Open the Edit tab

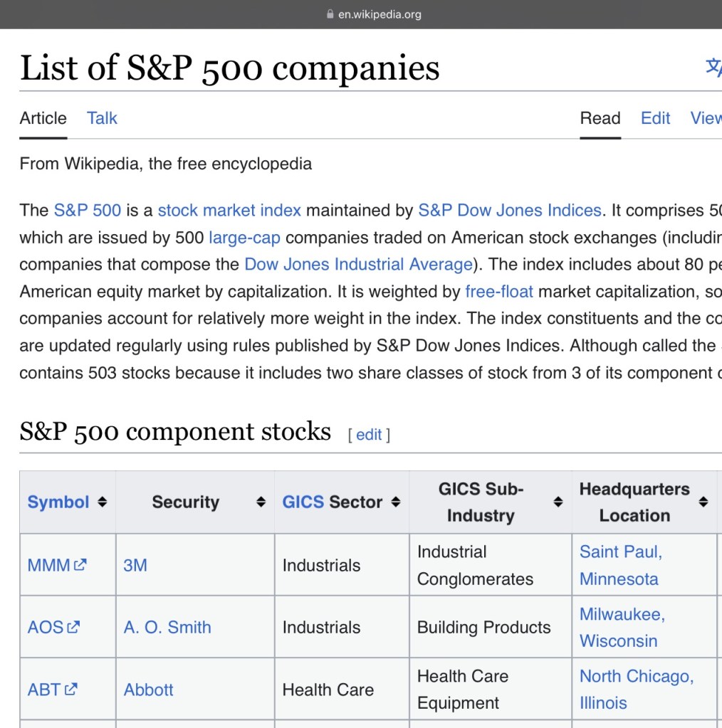tap(655, 118)
